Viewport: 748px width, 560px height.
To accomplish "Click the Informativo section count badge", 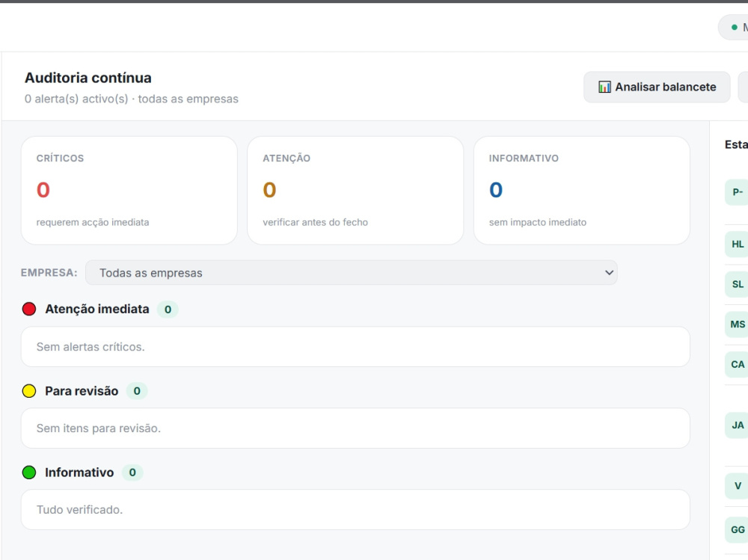I will click(x=132, y=473).
